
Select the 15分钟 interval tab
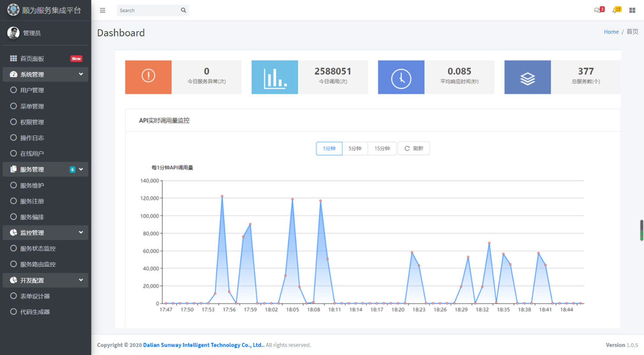coord(382,148)
